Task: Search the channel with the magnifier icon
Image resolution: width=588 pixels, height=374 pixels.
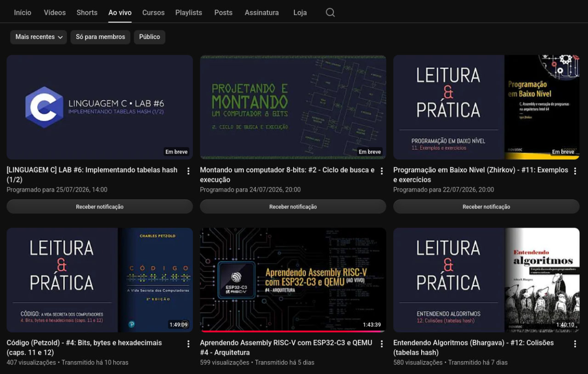Action: [x=330, y=12]
